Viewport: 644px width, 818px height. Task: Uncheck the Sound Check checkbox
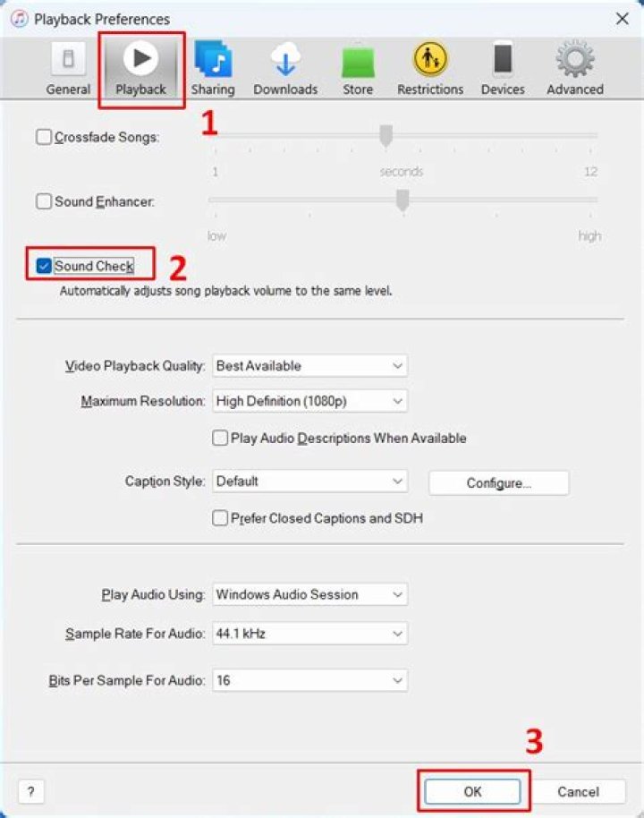point(44,267)
